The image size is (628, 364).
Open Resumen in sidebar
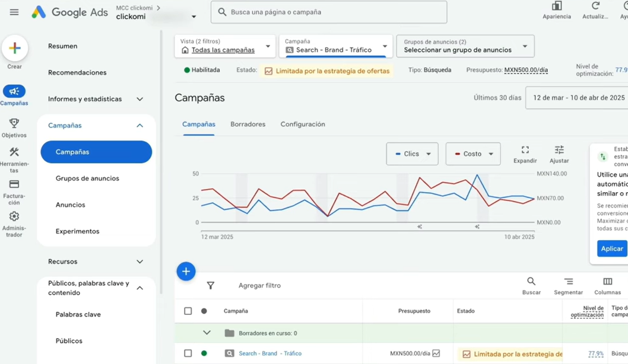pyautogui.click(x=62, y=46)
